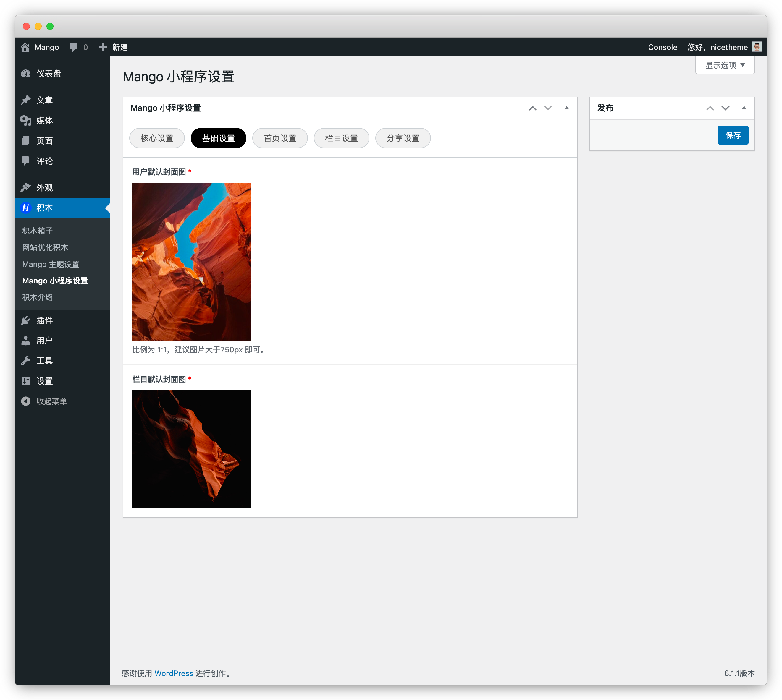Click the 收起菜单 collapse arrow icon
Image resolution: width=782 pixels, height=700 pixels.
click(x=26, y=401)
